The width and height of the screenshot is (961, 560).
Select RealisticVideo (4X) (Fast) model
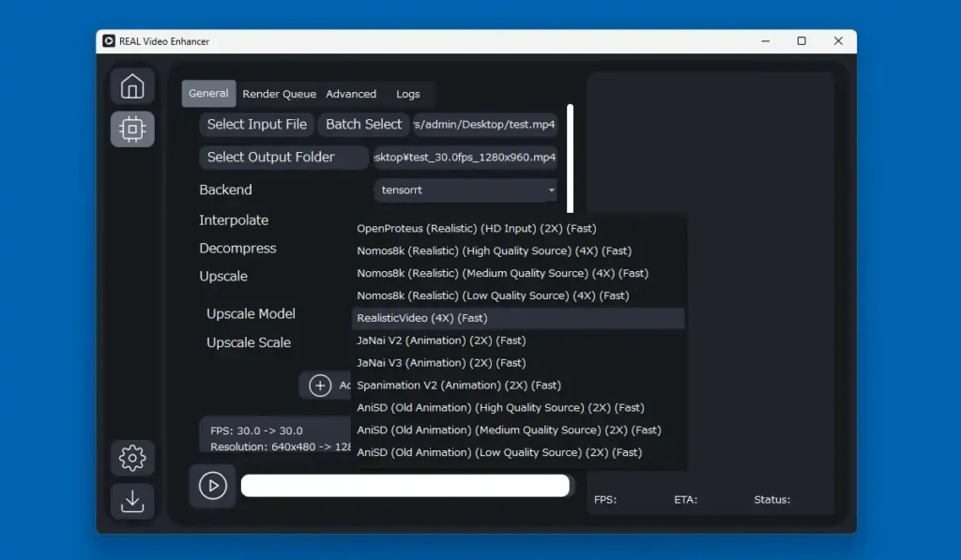[x=518, y=318]
